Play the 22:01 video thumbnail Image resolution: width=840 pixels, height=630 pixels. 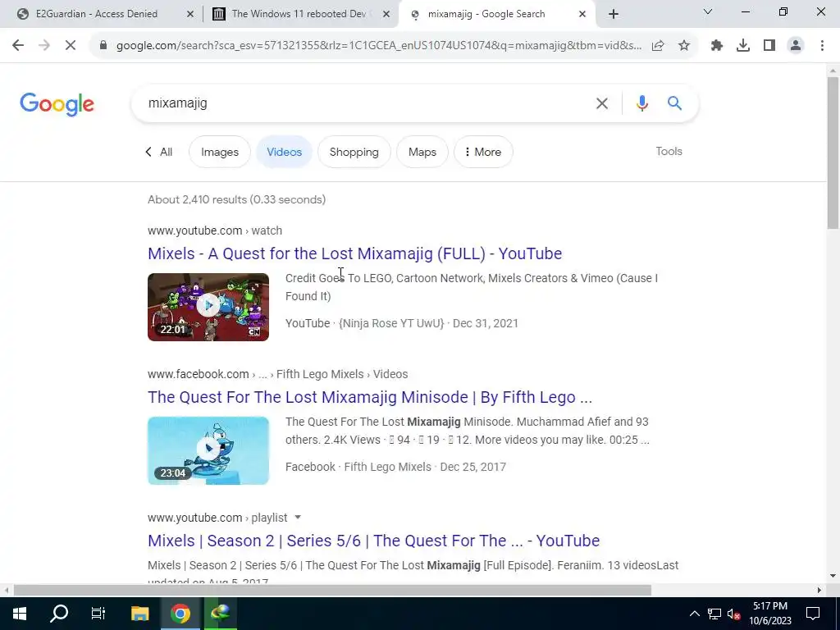point(208,307)
